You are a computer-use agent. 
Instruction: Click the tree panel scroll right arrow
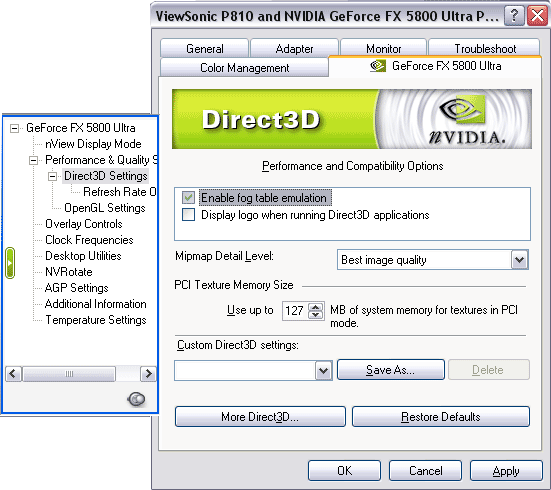point(149,374)
